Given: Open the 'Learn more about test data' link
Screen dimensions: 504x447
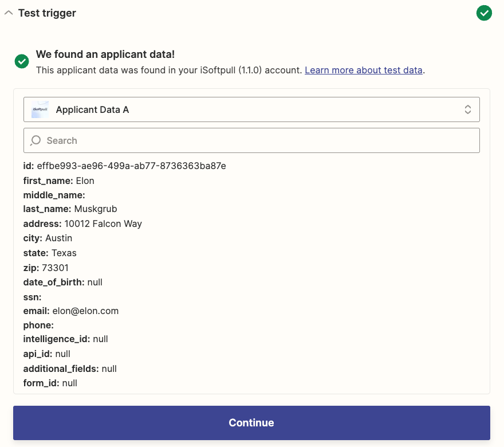Looking at the screenshot, I should (364, 70).
